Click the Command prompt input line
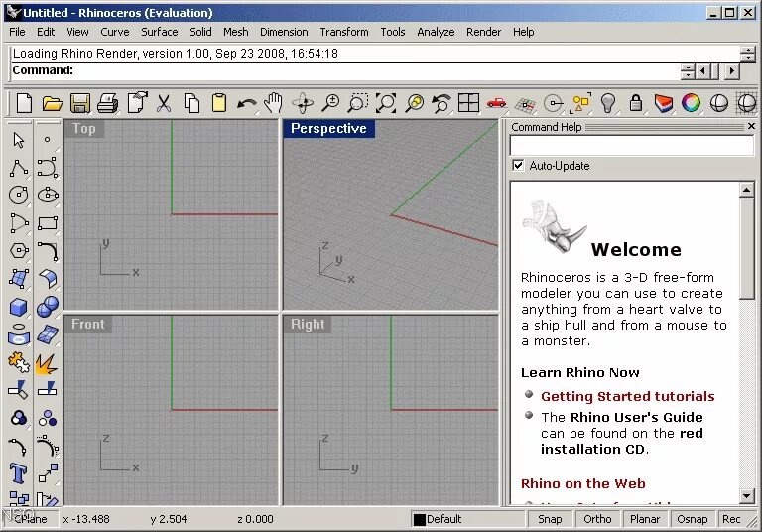This screenshot has width=762, height=532. [x=345, y=70]
